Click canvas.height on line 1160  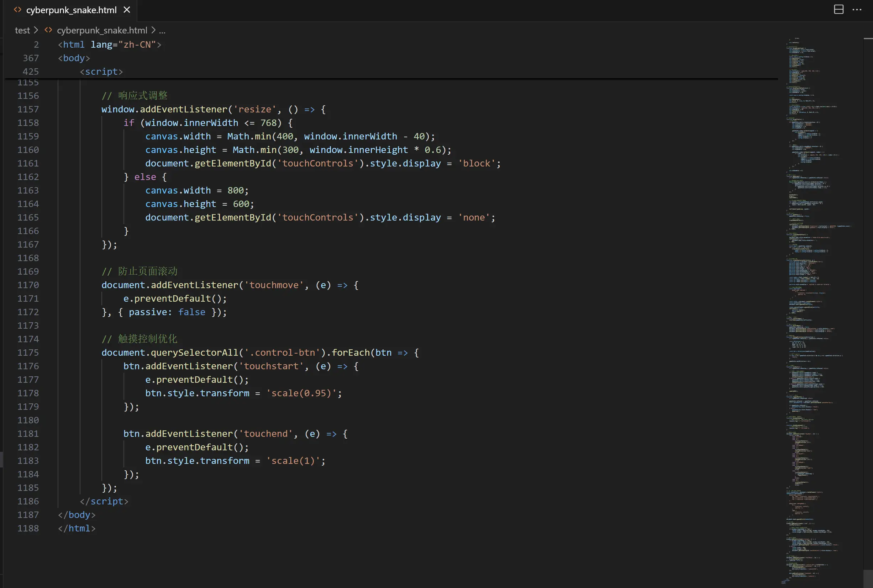[x=181, y=150]
